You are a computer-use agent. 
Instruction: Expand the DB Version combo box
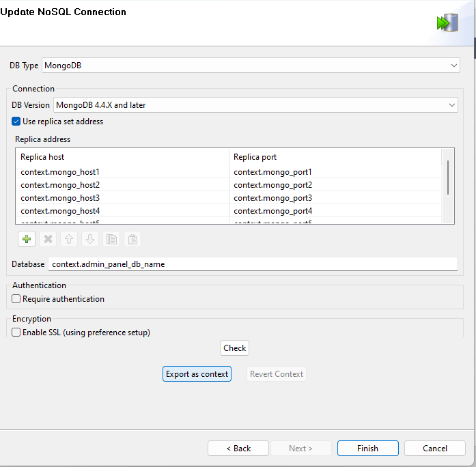coord(255,105)
